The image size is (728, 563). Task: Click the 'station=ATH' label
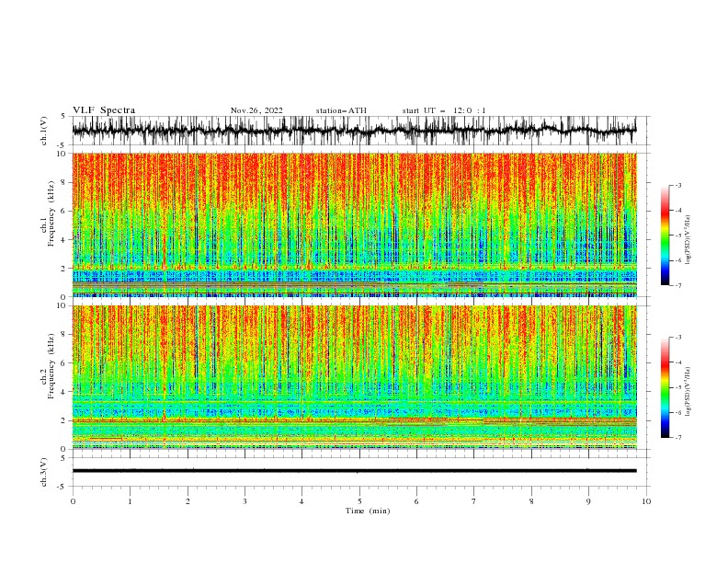pos(341,110)
